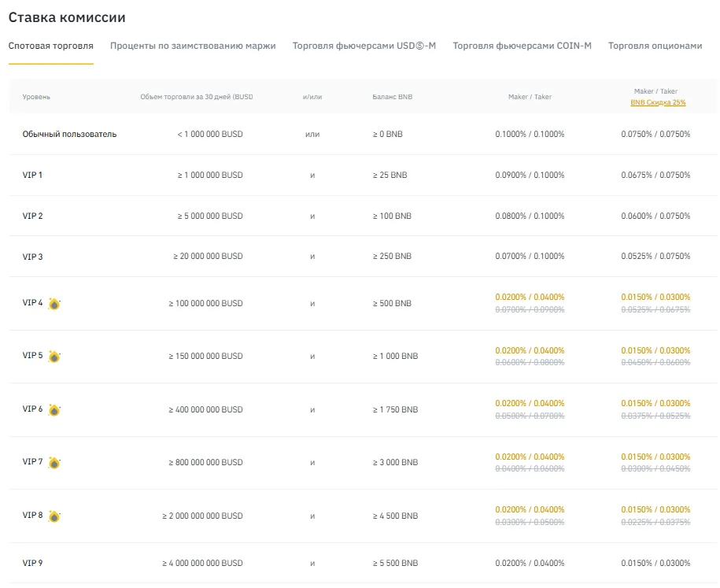
Task: Switch to the Торговля фьючерсами COIN-M tab
Action: point(520,46)
